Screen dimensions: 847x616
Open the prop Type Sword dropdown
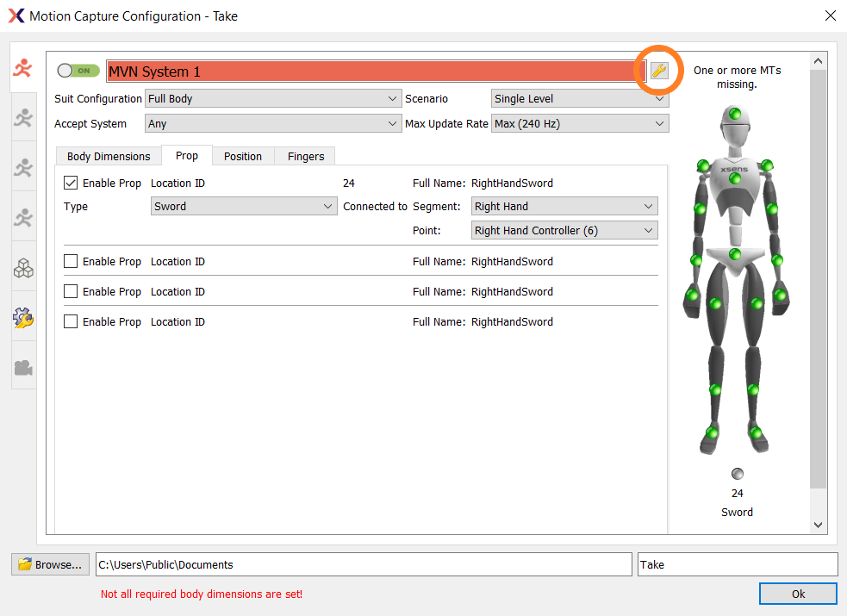244,206
